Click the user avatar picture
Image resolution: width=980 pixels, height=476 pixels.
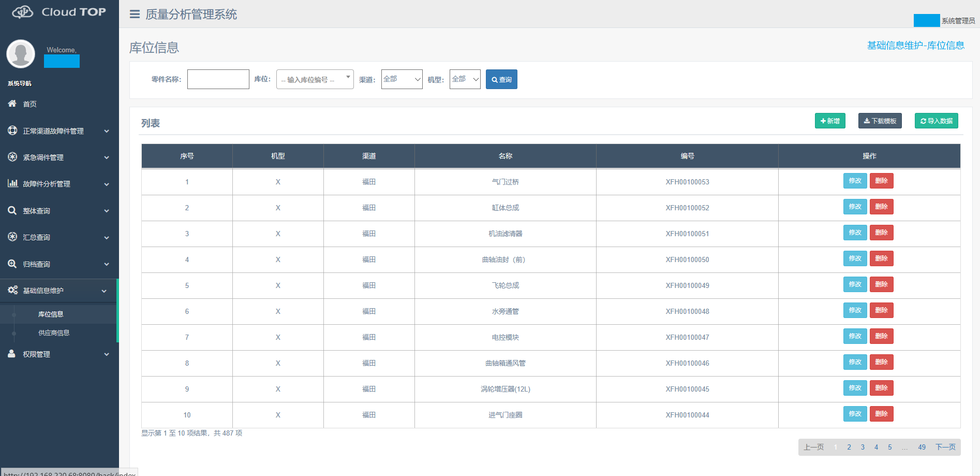click(21, 54)
